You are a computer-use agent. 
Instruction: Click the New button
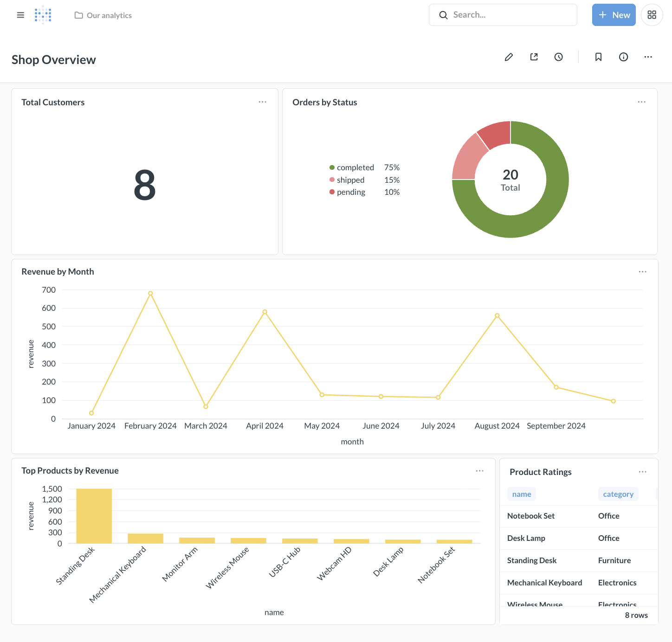pos(614,15)
